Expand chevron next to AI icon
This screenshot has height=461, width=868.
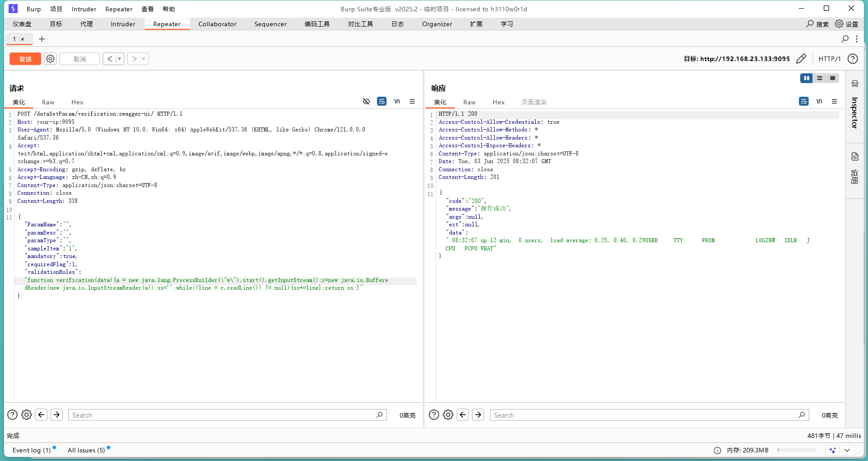point(847,450)
